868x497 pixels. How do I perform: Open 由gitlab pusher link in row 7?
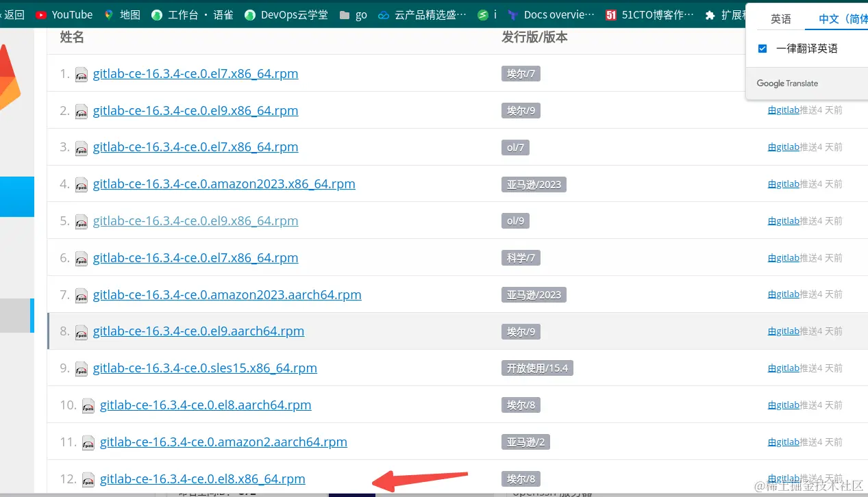tap(784, 294)
